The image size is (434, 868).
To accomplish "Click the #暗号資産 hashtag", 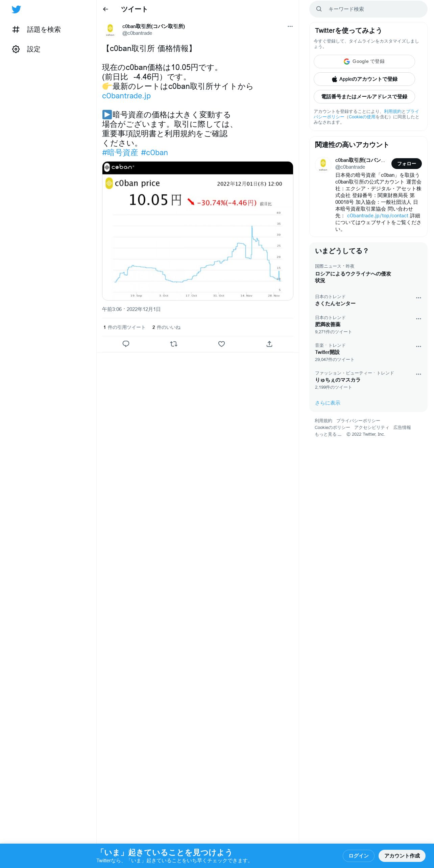I will tap(120, 153).
